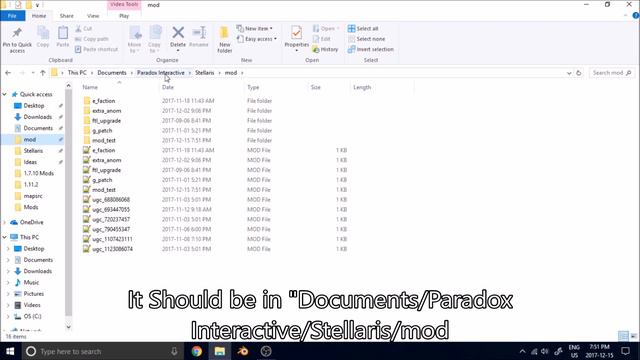Screen dimensions: 640x360
Task: Open the Easy access dropdown
Action: (257, 39)
